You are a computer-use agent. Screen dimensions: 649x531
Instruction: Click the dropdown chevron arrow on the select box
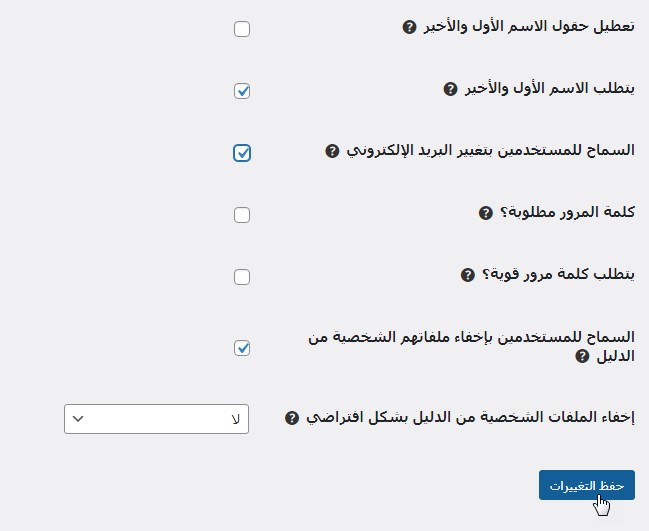pos(79,419)
